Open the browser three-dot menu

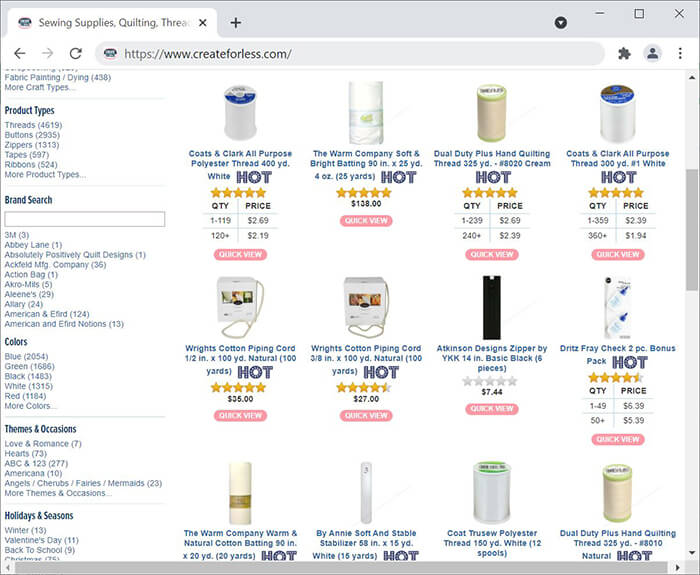pos(680,54)
